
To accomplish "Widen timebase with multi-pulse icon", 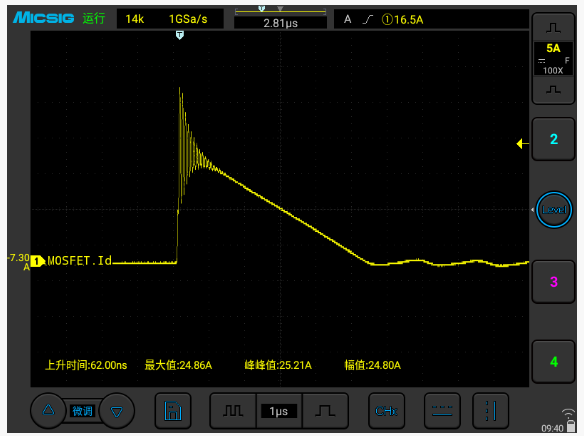I will (x=233, y=411).
